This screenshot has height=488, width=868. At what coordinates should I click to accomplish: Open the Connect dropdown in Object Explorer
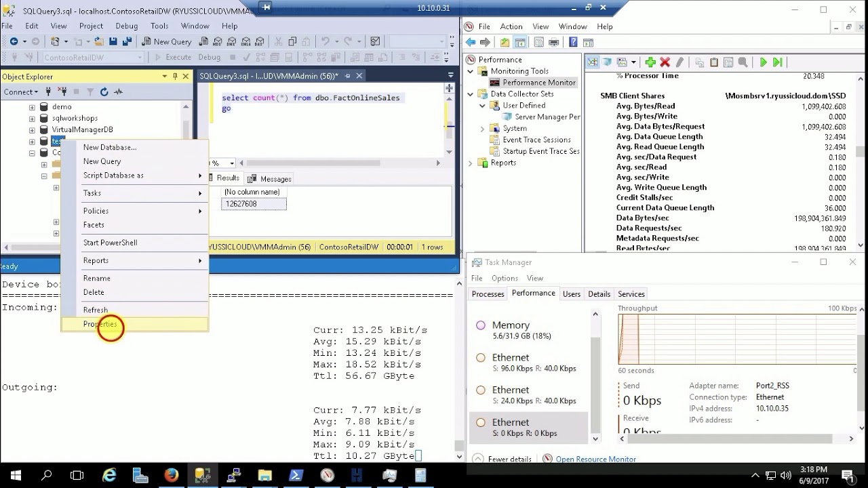20,91
